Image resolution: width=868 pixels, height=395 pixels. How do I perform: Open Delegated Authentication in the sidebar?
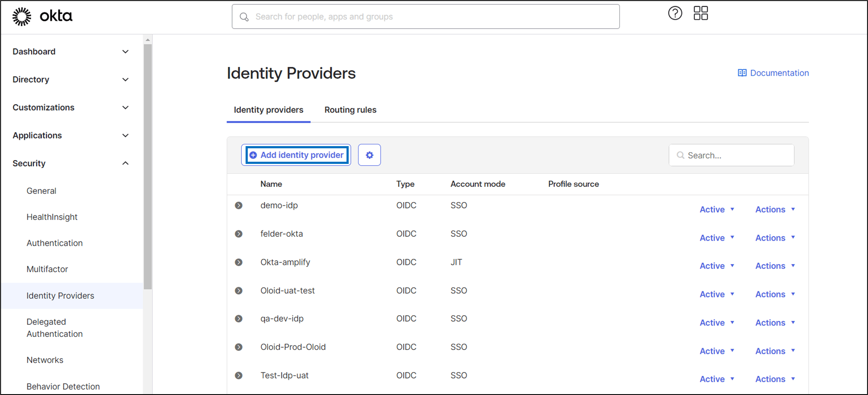[55, 328]
